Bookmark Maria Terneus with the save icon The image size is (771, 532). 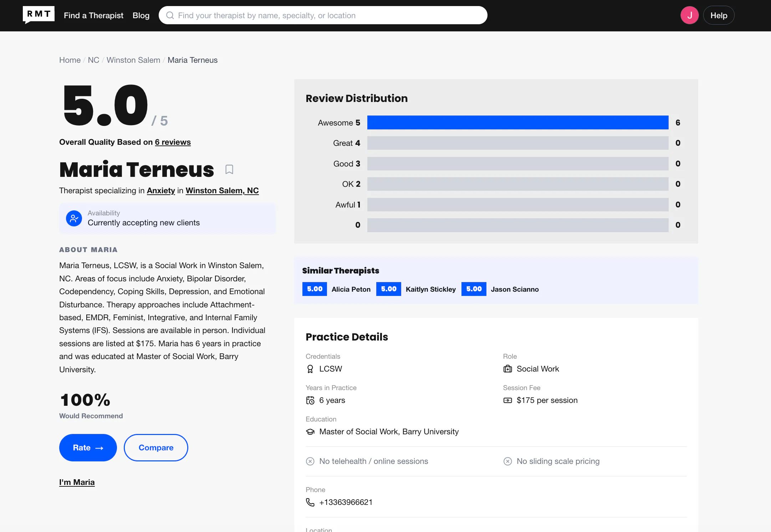pyautogui.click(x=229, y=169)
